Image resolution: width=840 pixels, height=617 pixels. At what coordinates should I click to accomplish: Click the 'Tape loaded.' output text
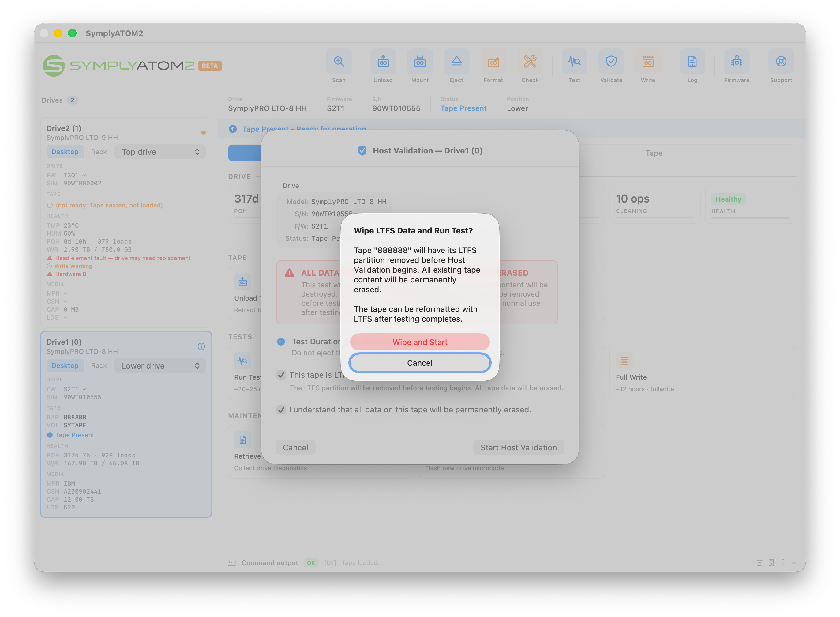pyautogui.click(x=361, y=562)
